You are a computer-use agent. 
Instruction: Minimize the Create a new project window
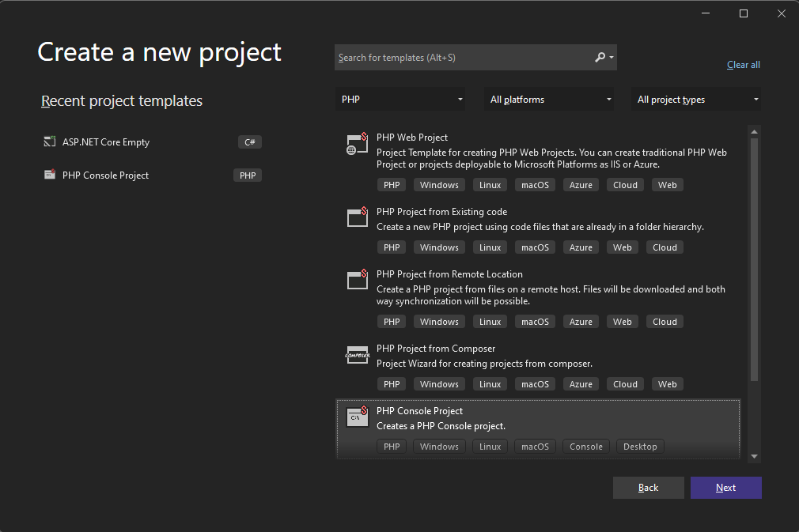(x=706, y=13)
